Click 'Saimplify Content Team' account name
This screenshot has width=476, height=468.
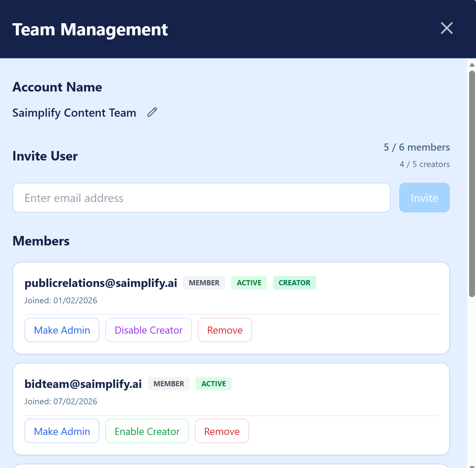click(74, 113)
